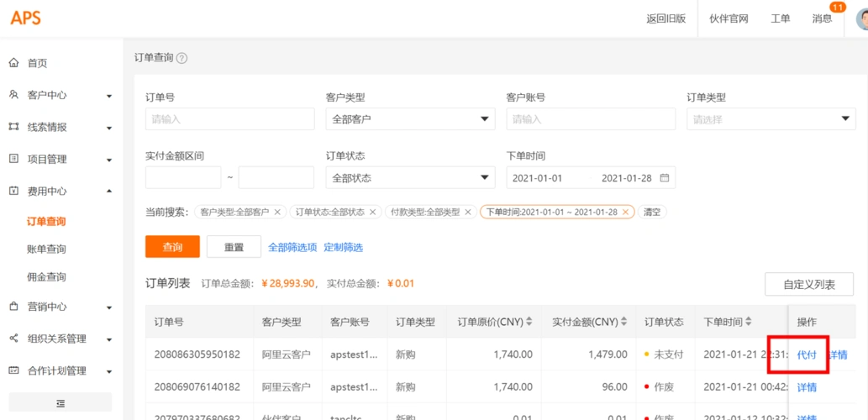Click the APS logo
The image size is (868, 420).
pos(25,18)
